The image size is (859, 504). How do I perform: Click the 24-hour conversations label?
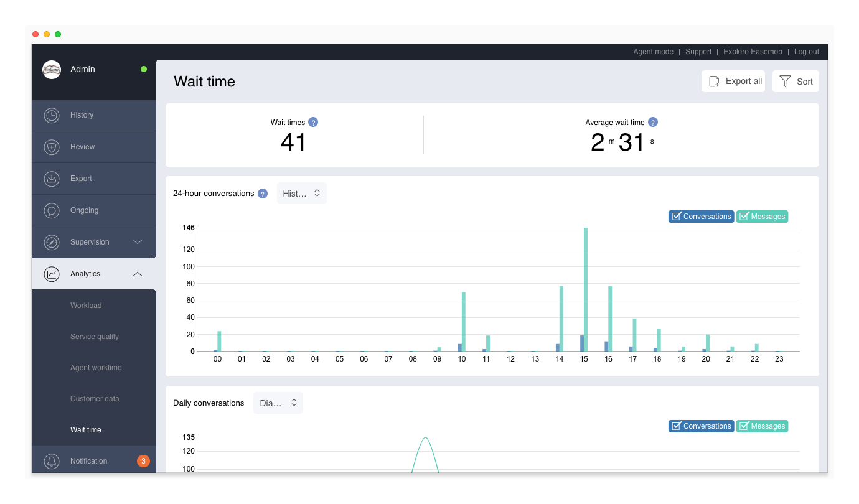coord(214,194)
